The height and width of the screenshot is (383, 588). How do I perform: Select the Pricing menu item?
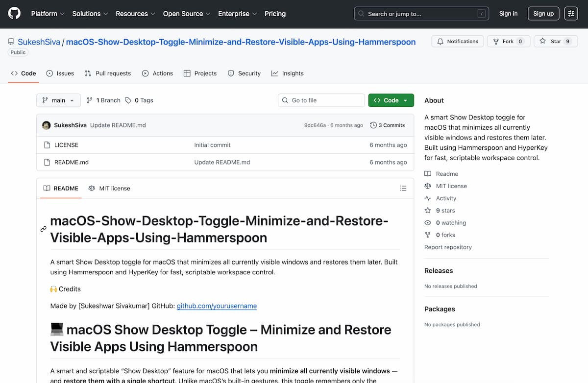(275, 14)
